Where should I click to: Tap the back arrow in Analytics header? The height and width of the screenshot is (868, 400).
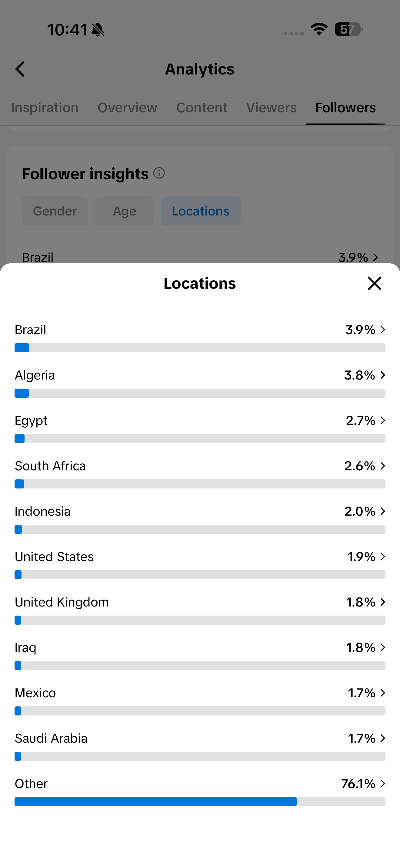20,69
